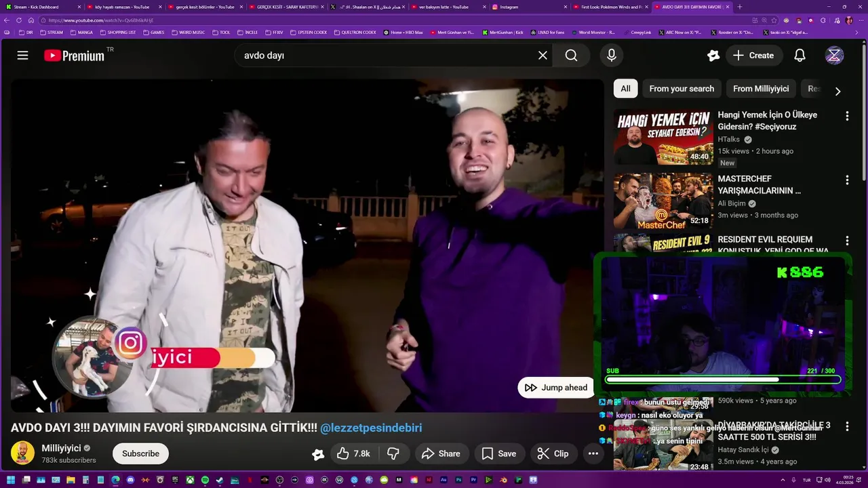Open the EPSTEIN CODEX bookmark
The image size is (868, 488).
pyautogui.click(x=309, y=32)
